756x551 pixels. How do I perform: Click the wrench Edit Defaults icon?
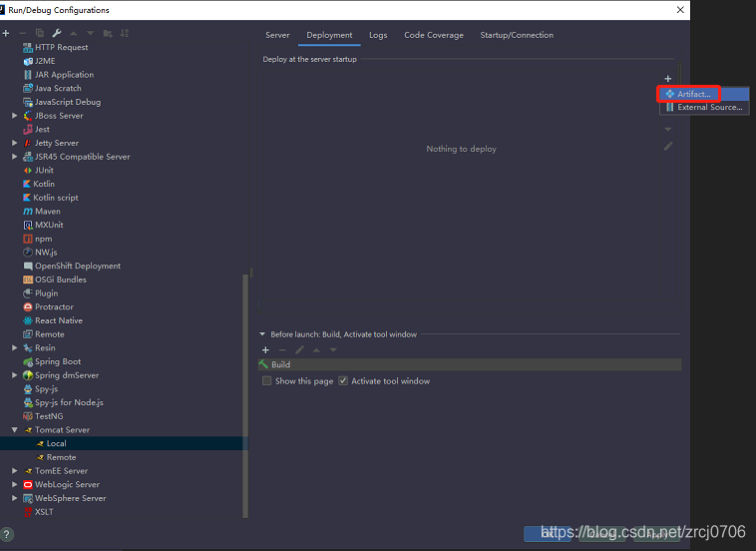(57, 33)
